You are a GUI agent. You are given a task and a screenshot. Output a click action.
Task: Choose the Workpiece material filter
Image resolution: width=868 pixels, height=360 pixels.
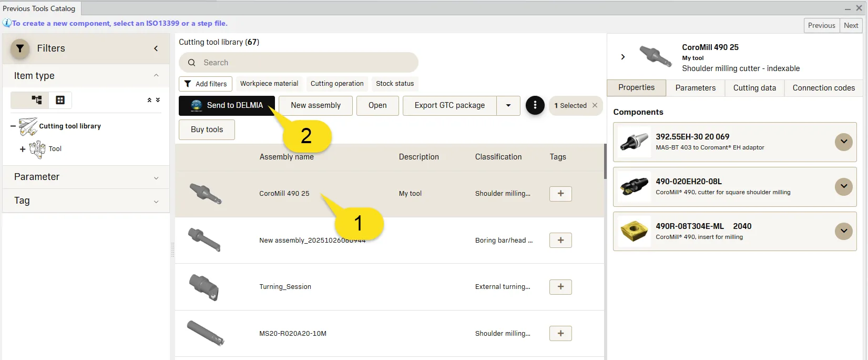point(269,84)
